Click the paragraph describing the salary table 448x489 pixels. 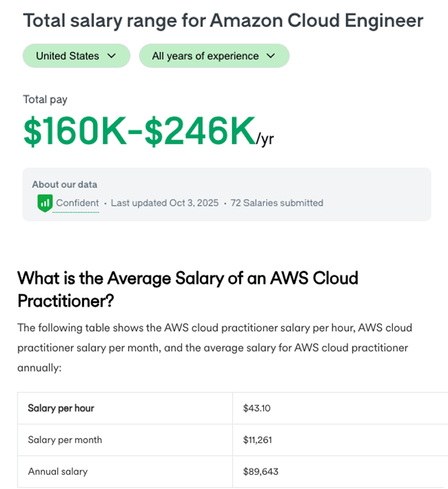215,347
